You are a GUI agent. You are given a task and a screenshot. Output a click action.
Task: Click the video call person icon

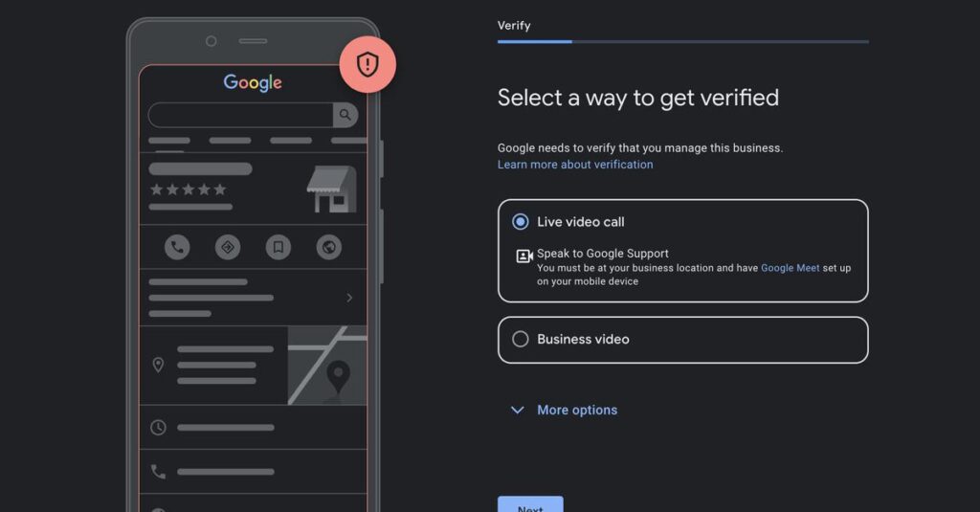click(x=523, y=256)
